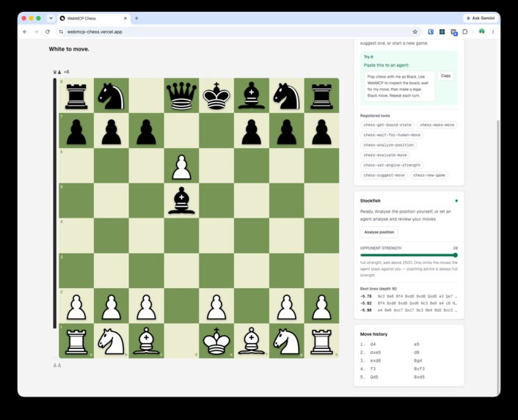Click the Ask Gemini button
Image resolution: width=518 pixels, height=420 pixels.
tap(481, 18)
